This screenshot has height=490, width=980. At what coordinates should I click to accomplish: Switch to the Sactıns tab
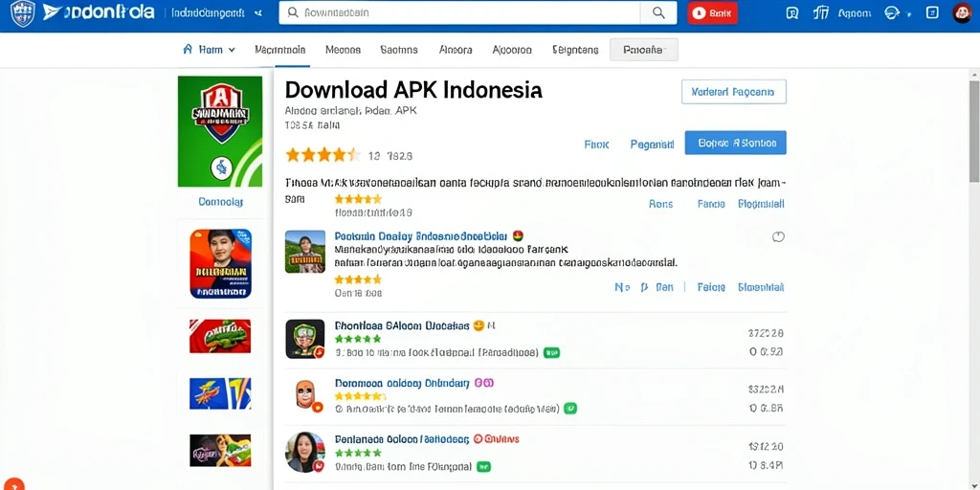pyautogui.click(x=399, y=50)
